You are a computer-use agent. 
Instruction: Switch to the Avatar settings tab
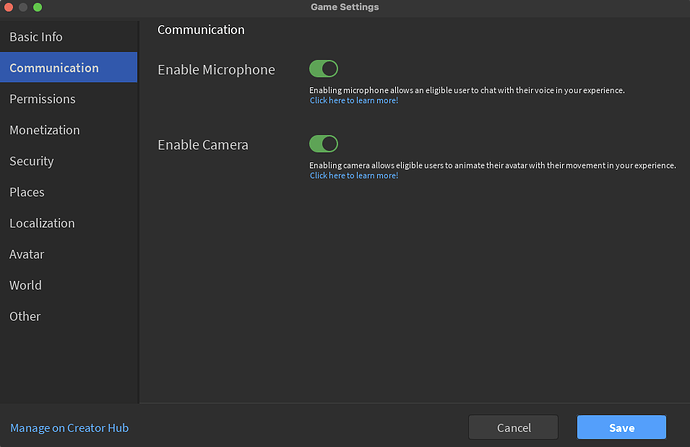(x=27, y=254)
